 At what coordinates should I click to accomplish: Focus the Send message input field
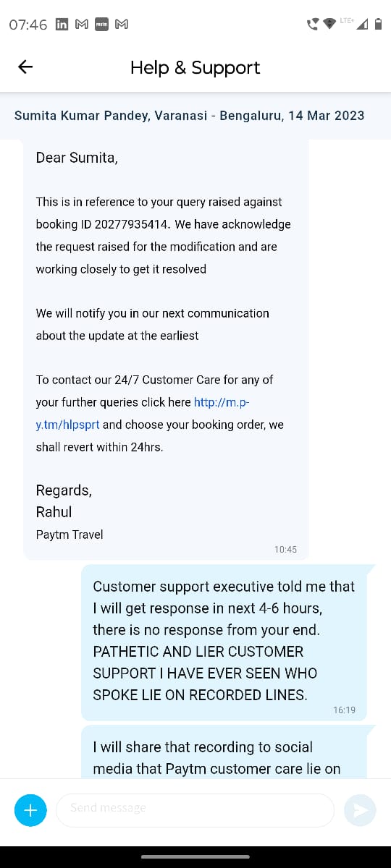coord(195,810)
